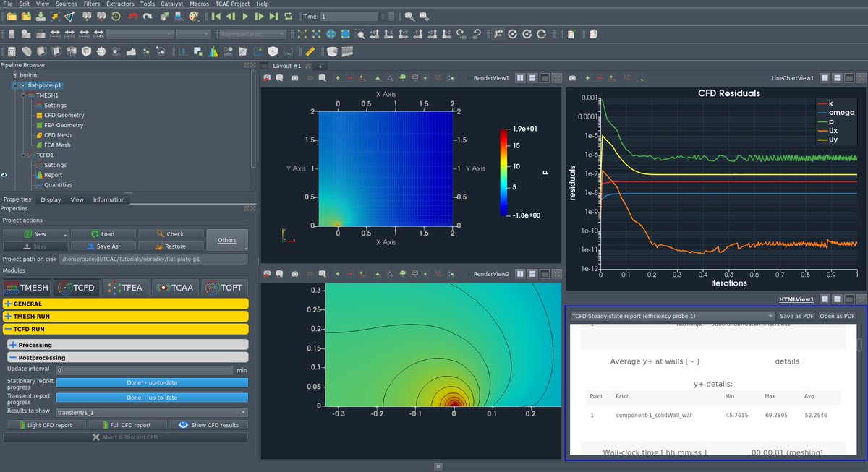Toggle the Show CFD results button
This screenshot has width=868, height=472.
(209, 425)
